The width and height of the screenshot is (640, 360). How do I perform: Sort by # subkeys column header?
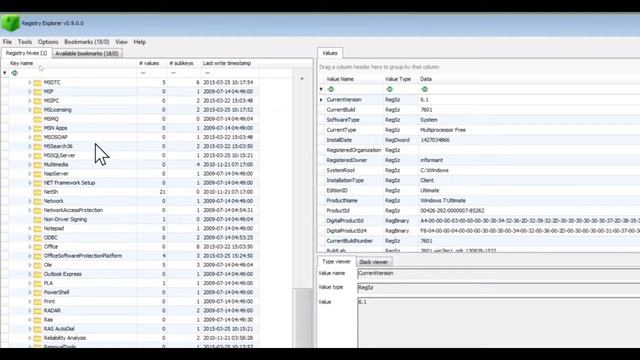(183, 63)
